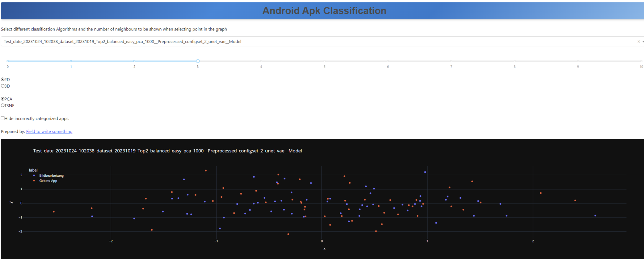
Task: Toggle the Gebets-App legend entry
Action: click(48, 181)
